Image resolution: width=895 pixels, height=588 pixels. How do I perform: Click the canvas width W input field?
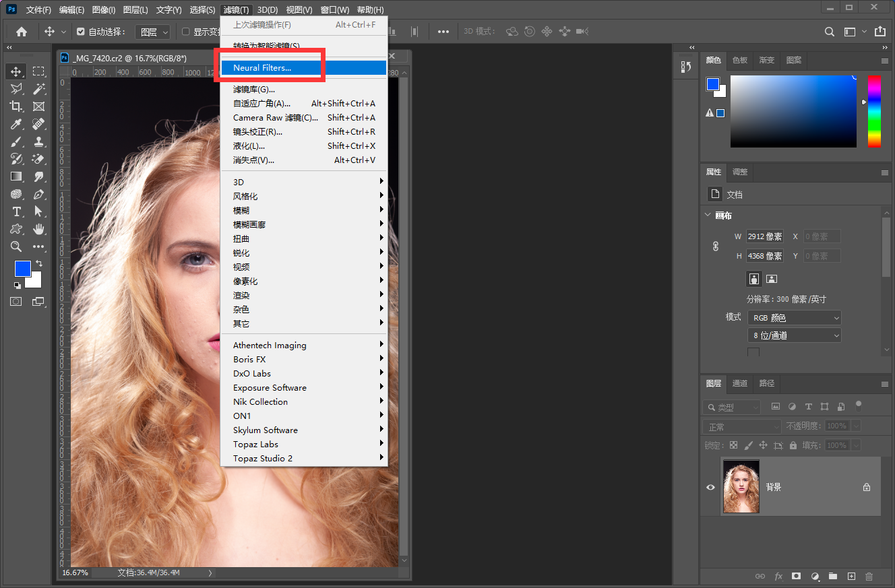click(764, 236)
